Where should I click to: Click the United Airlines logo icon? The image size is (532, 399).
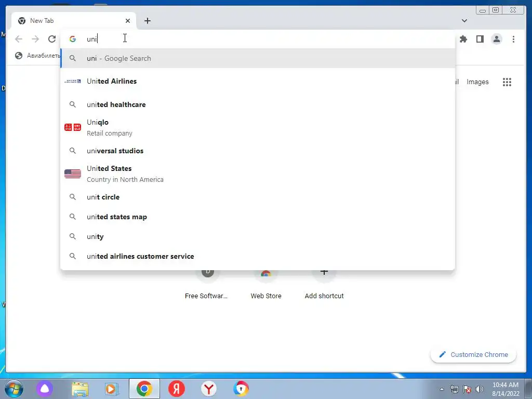[x=73, y=81]
